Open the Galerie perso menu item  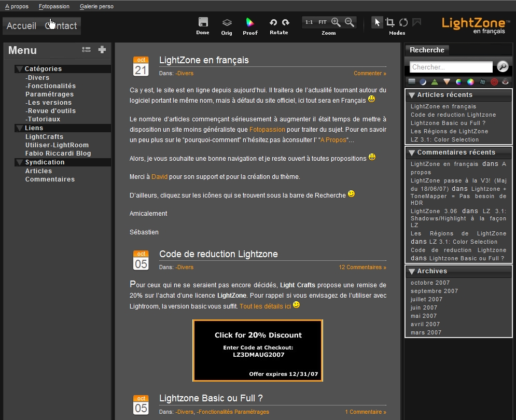tap(96, 6)
